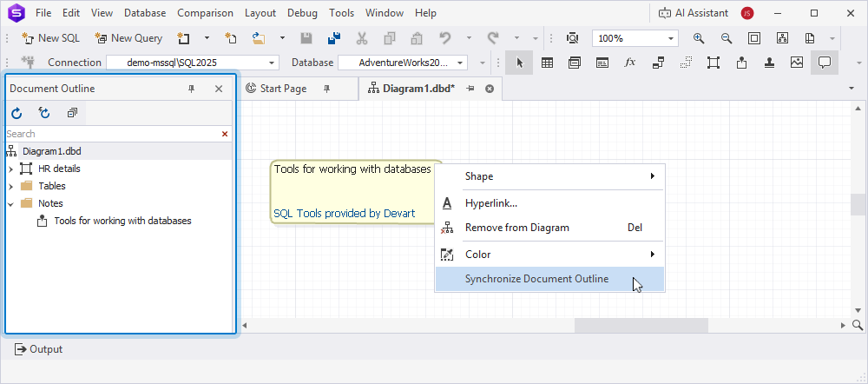Click the Copy icon

389,38
